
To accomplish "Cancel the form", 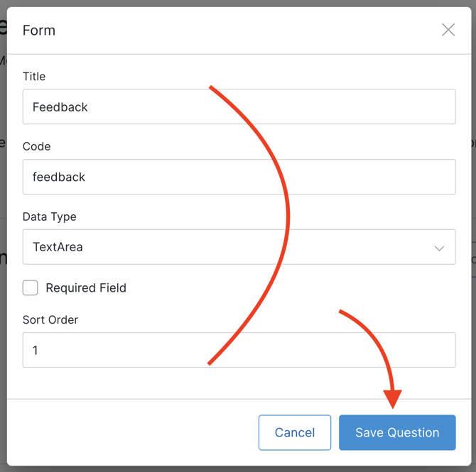I will pyautogui.click(x=295, y=432).
